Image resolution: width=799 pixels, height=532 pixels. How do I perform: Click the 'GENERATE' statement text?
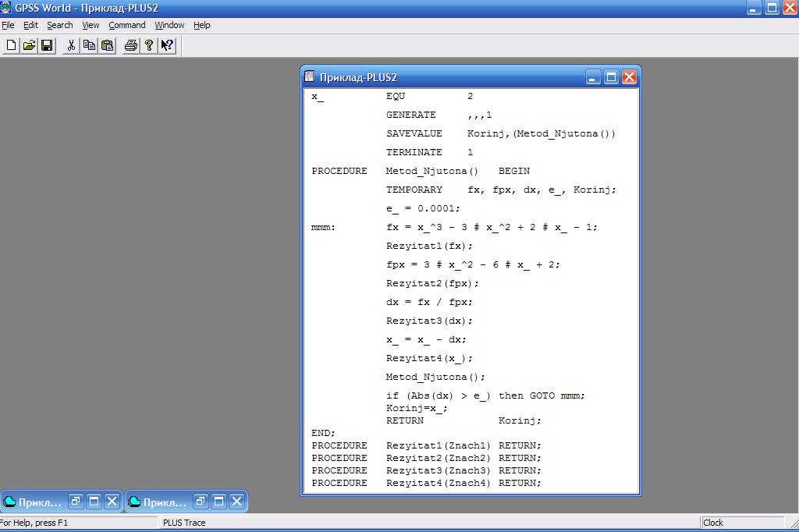pyautogui.click(x=410, y=115)
